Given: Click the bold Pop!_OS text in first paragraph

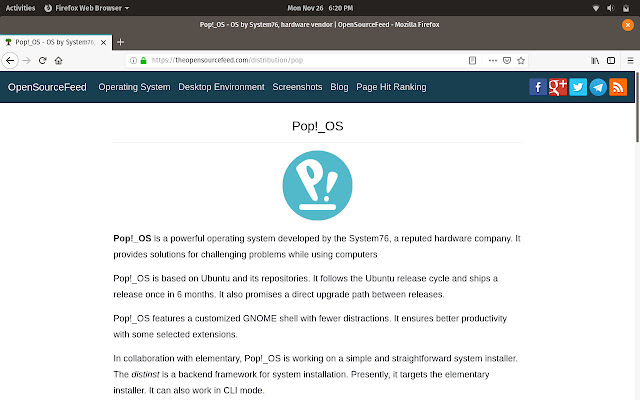Looking at the screenshot, I should [132, 238].
